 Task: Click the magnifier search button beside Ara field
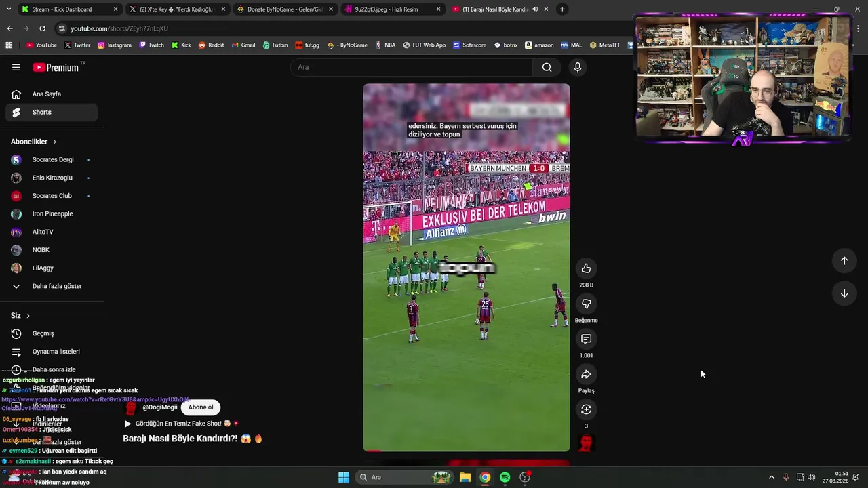547,67
